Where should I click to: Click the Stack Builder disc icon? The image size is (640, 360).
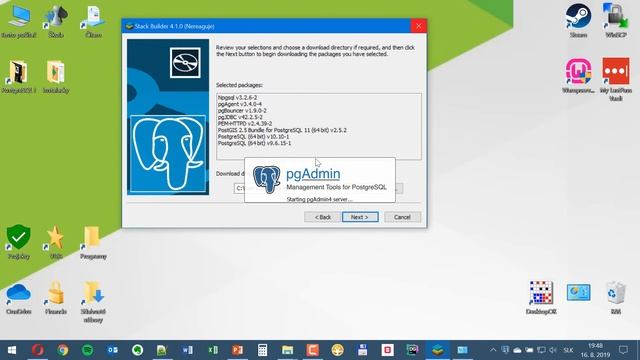(x=185, y=63)
